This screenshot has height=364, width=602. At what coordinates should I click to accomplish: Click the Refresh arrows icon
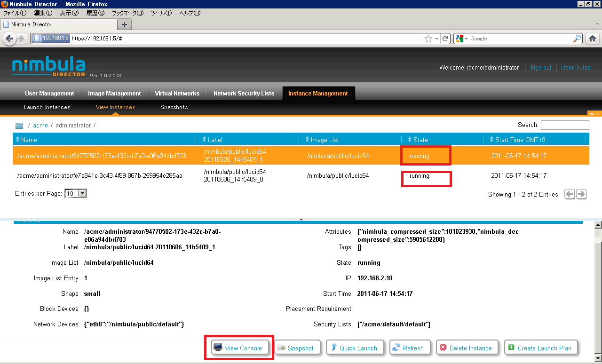click(396, 348)
